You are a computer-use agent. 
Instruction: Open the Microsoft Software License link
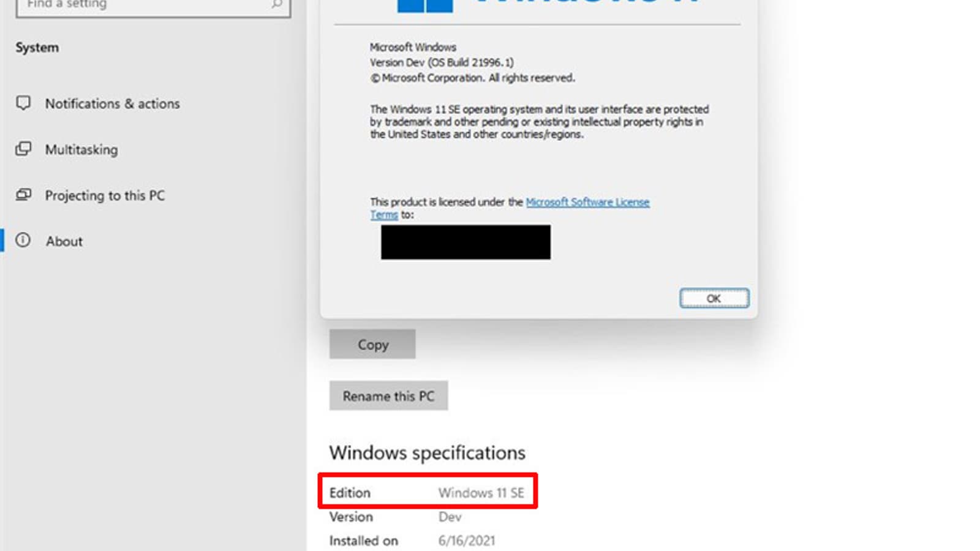pos(587,202)
